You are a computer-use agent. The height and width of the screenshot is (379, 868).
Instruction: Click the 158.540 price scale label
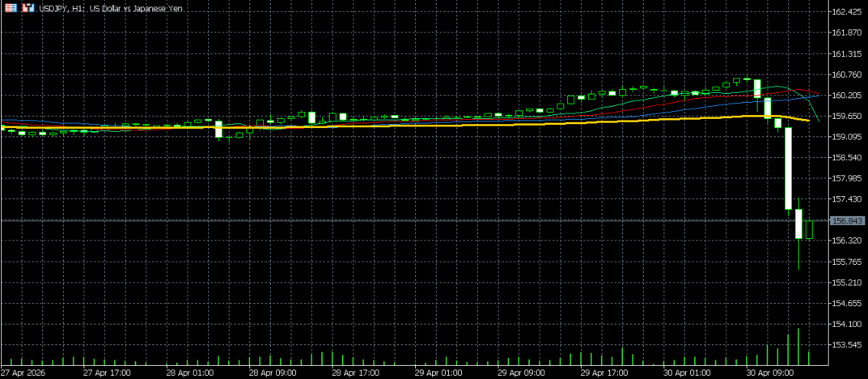click(x=848, y=157)
